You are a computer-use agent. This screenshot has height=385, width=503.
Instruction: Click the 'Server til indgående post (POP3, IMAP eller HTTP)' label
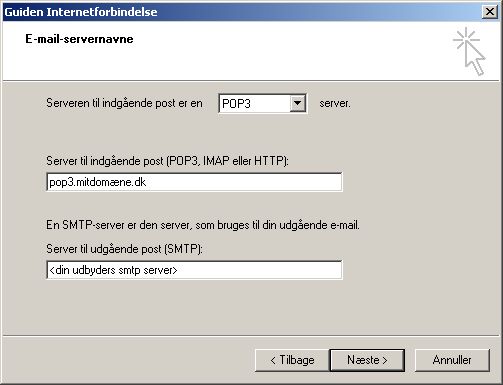[x=167, y=161]
